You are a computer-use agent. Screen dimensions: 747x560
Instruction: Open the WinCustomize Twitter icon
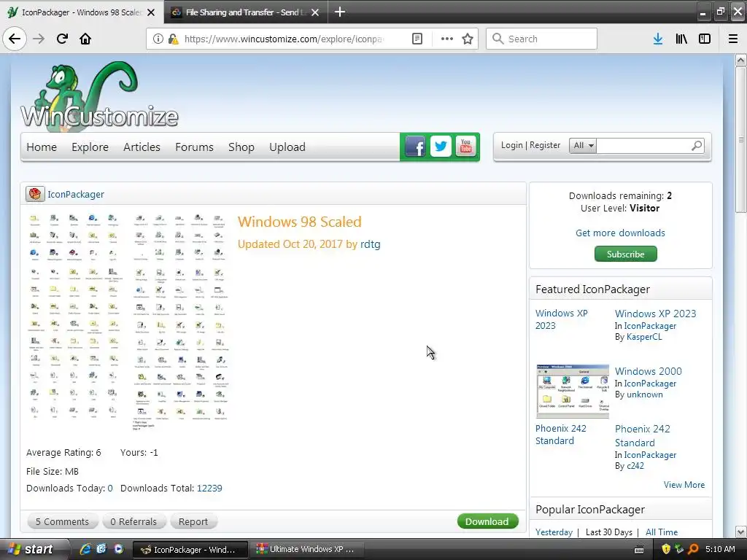(441, 146)
